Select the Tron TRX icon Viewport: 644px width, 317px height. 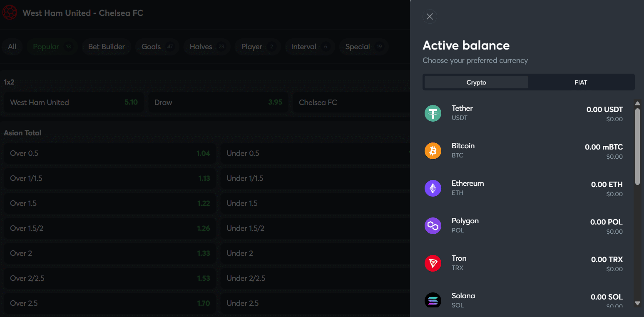[x=433, y=263]
